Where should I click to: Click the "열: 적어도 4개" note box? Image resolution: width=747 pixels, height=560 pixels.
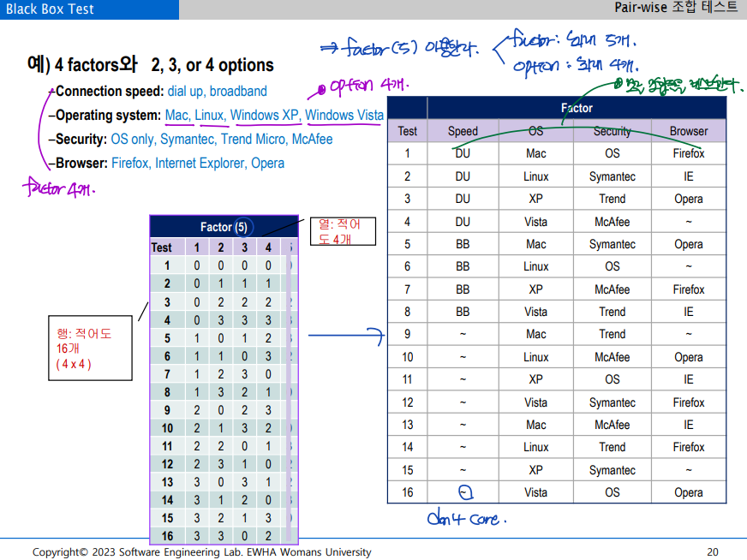click(343, 231)
